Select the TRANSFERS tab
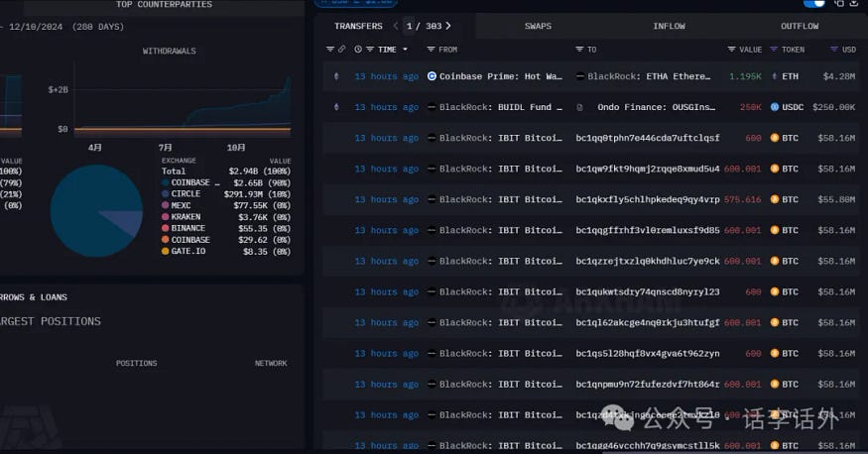This screenshot has width=868, height=454. [x=358, y=26]
